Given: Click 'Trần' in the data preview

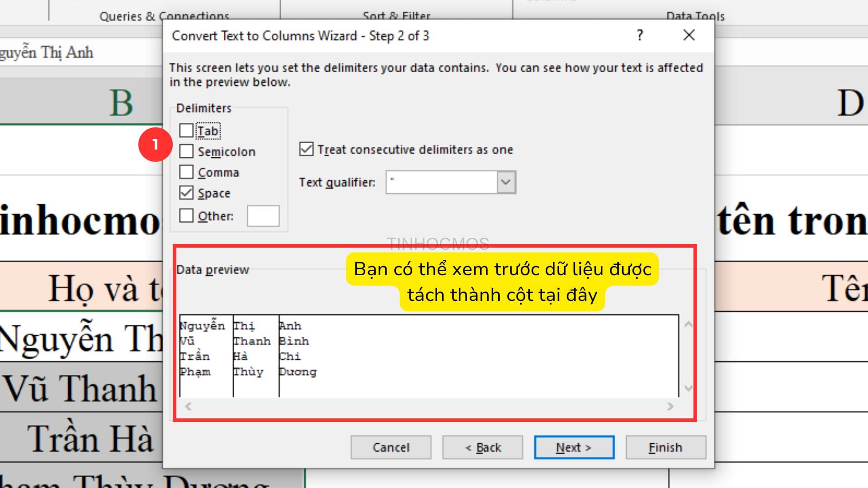Looking at the screenshot, I should click(195, 357).
